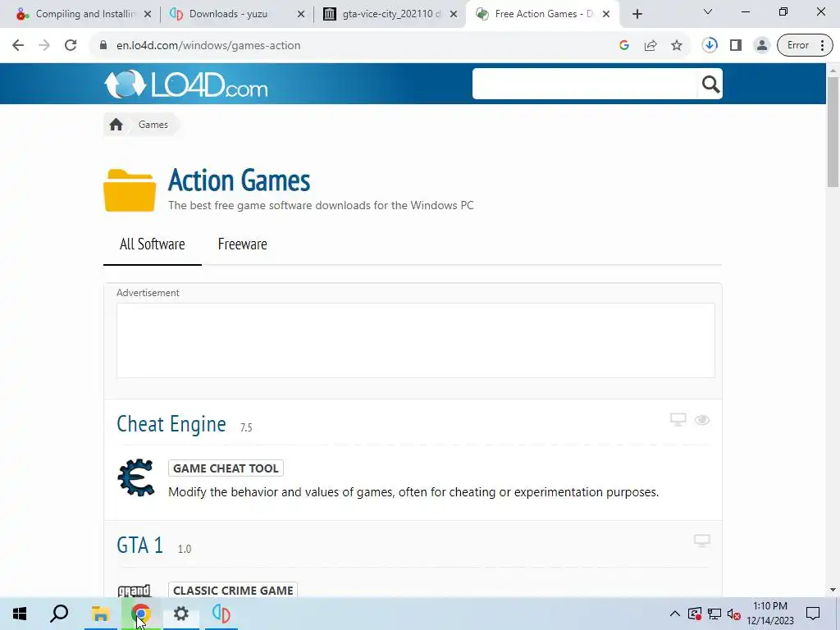Image resolution: width=840 pixels, height=630 pixels.
Task: Click GTA 1 desktop platform icon
Action: [x=702, y=541]
